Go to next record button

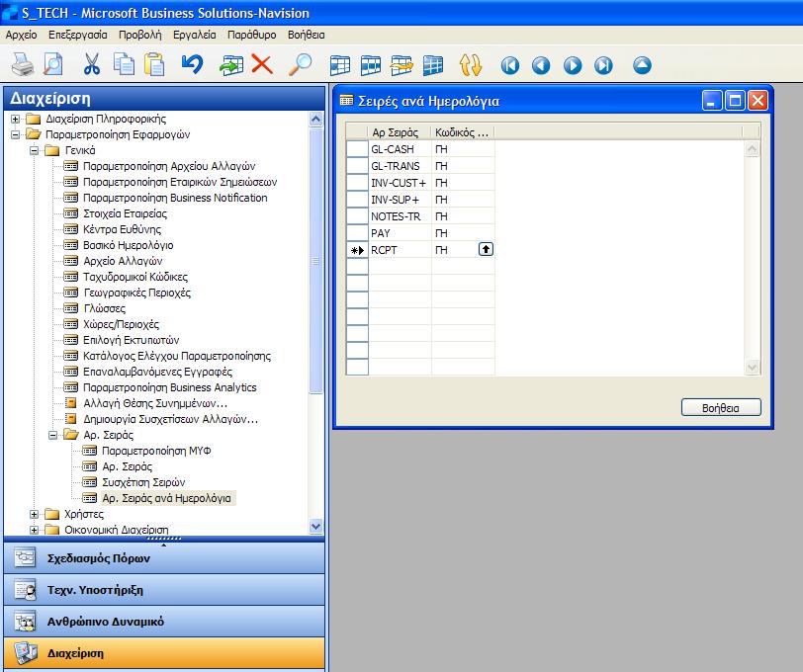click(x=573, y=65)
